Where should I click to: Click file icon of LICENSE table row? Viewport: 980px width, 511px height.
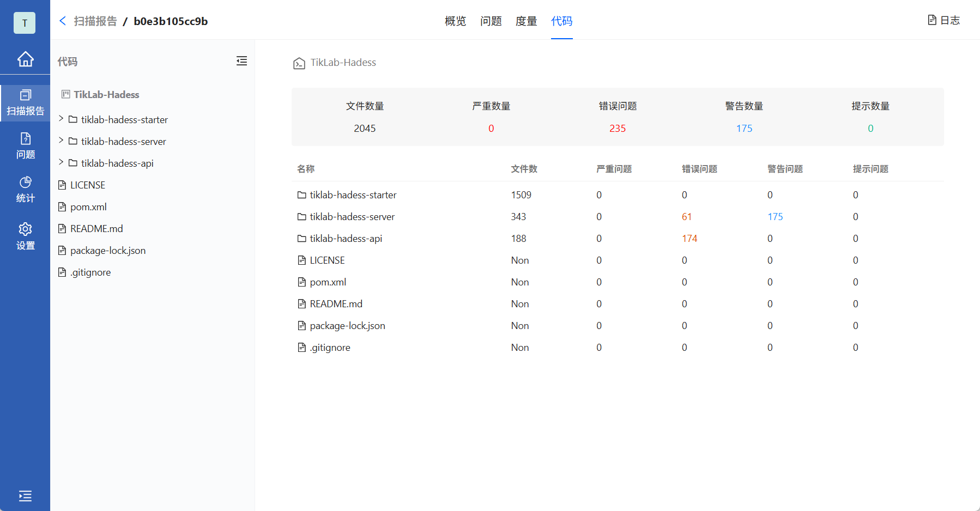(x=301, y=260)
